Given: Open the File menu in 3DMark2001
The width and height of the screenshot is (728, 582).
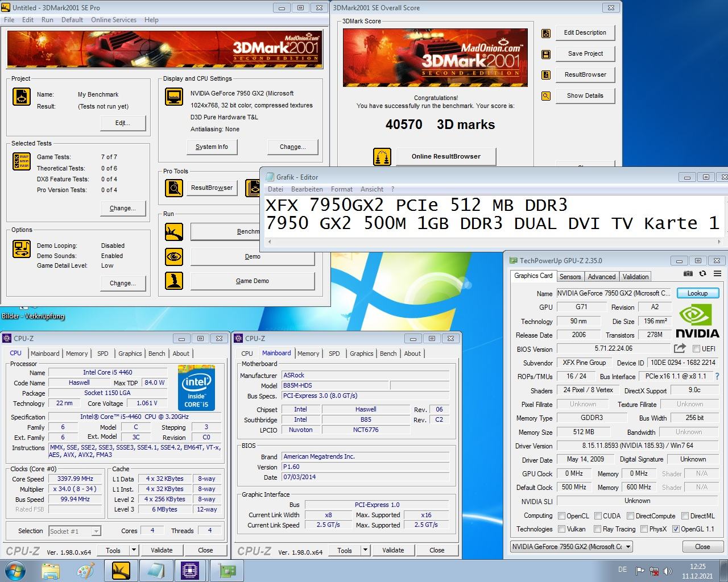Looking at the screenshot, I should [9, 20].
